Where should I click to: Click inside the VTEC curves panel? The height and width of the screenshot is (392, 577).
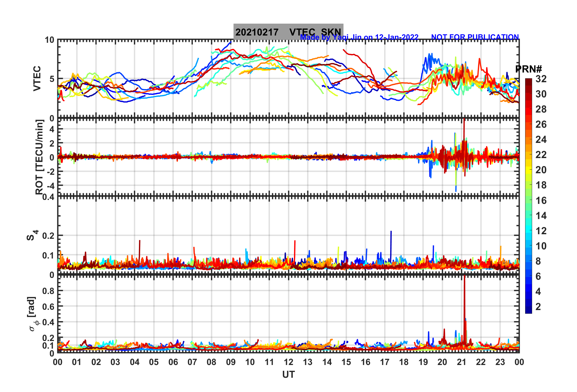[288, 79]
